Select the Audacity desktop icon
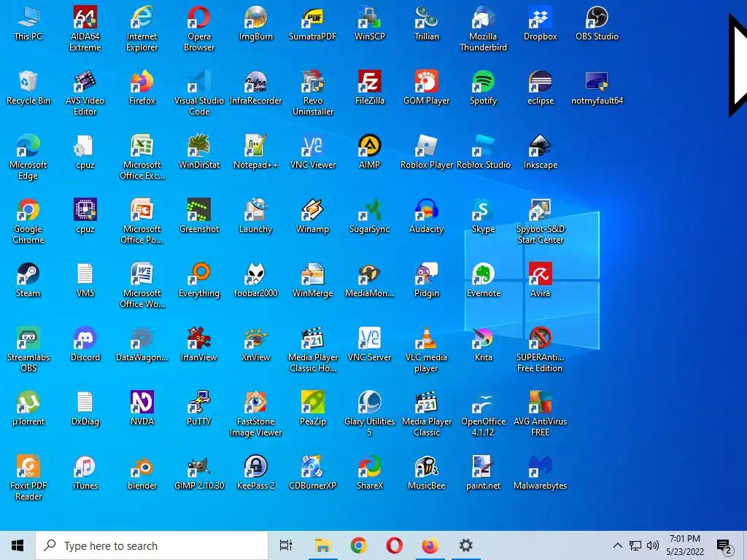The width and height of the screenshot is (747, 560). coord(426,217)
